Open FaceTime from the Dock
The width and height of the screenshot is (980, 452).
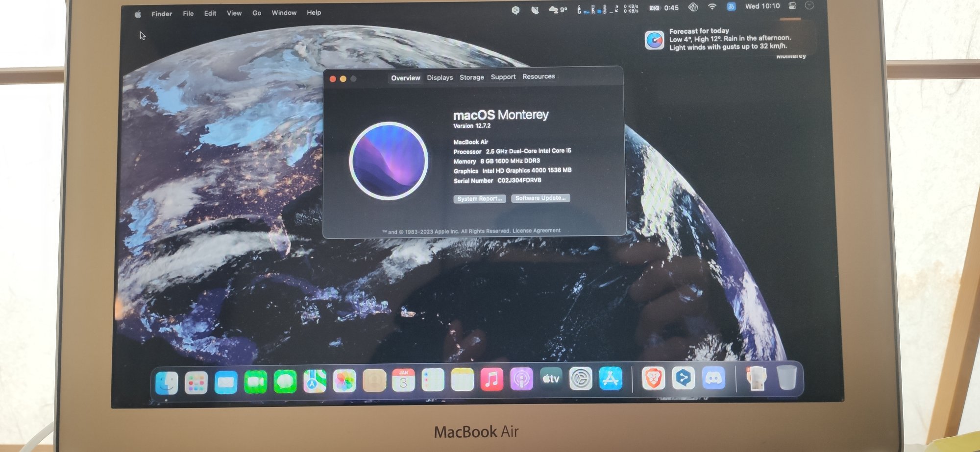[x=255, y=382]
